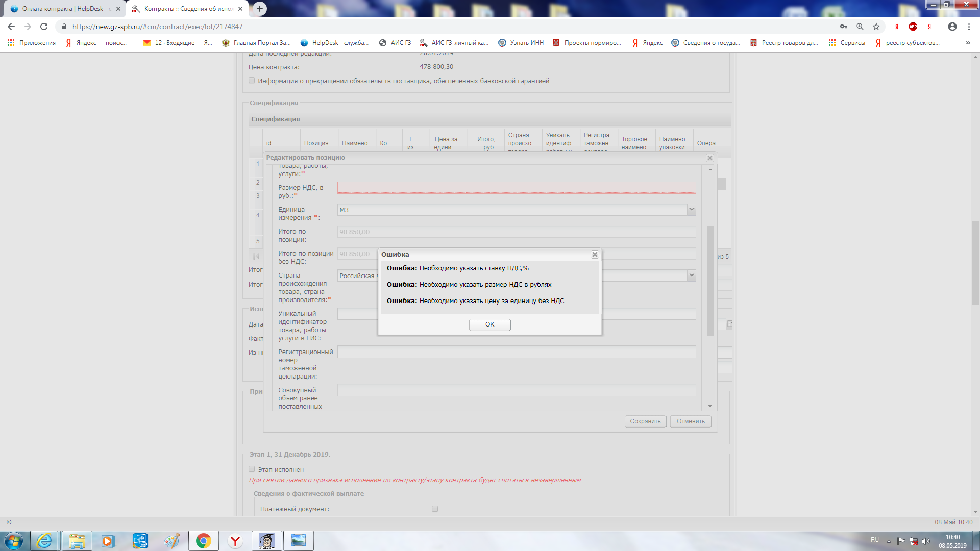Open the zoom magnifier icon in address bar
Screen dimensions: 980x551
pyautogui.click(x=860, y=27)
